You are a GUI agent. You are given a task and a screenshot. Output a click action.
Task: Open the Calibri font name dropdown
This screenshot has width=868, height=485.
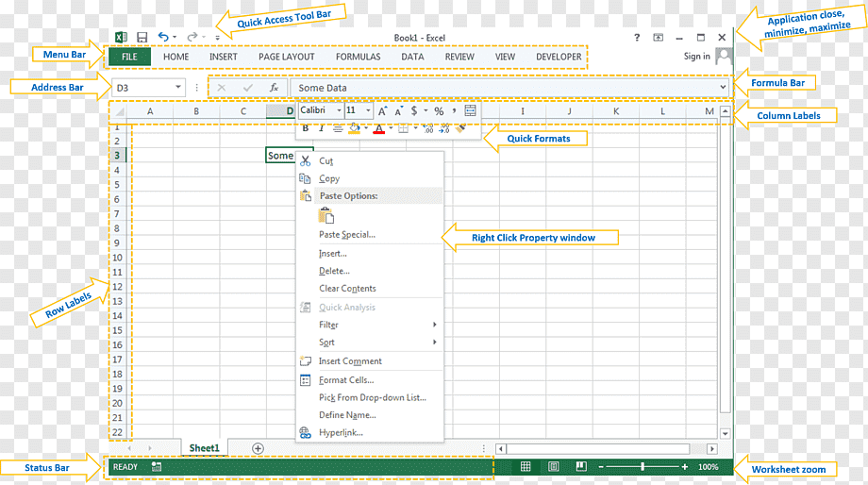pos(340,110)
